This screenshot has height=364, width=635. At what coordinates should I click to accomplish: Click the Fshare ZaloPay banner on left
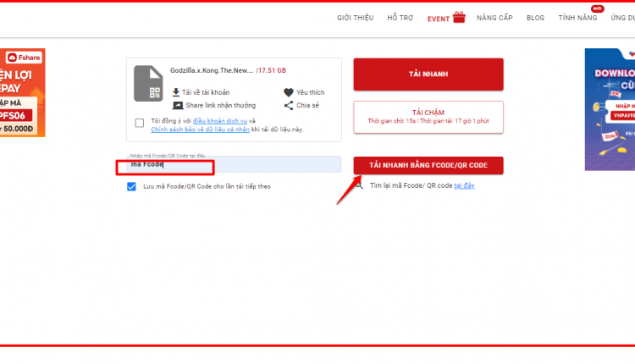[23, 93]
